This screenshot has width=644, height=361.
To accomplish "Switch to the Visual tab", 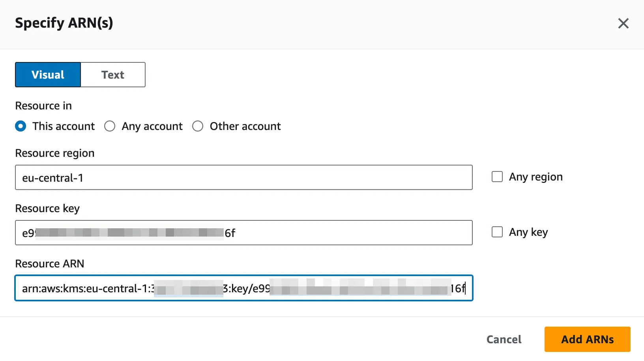I will [48, 75].
